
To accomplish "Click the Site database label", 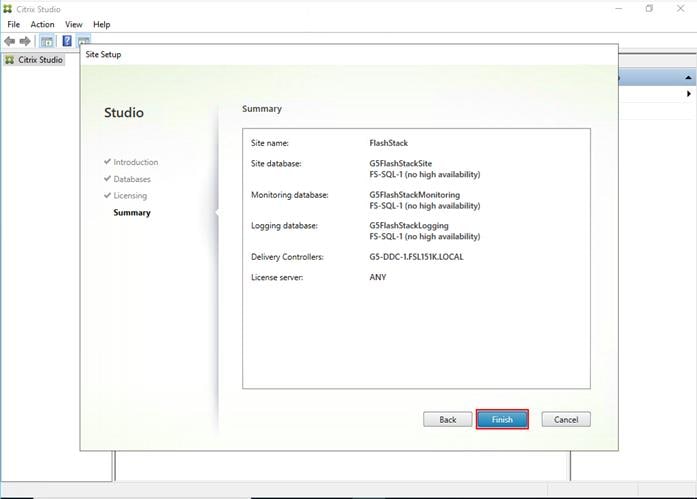I will tap(276, 164).
